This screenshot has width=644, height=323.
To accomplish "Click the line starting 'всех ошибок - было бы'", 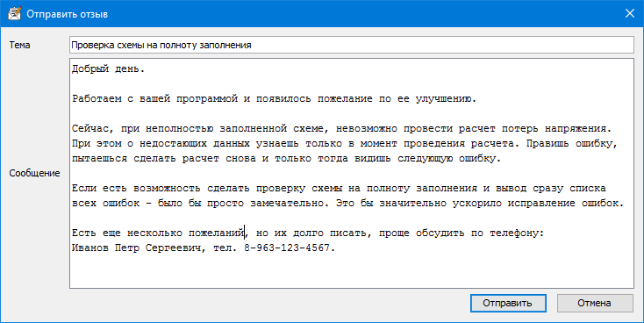I will (x=347, y=203).
